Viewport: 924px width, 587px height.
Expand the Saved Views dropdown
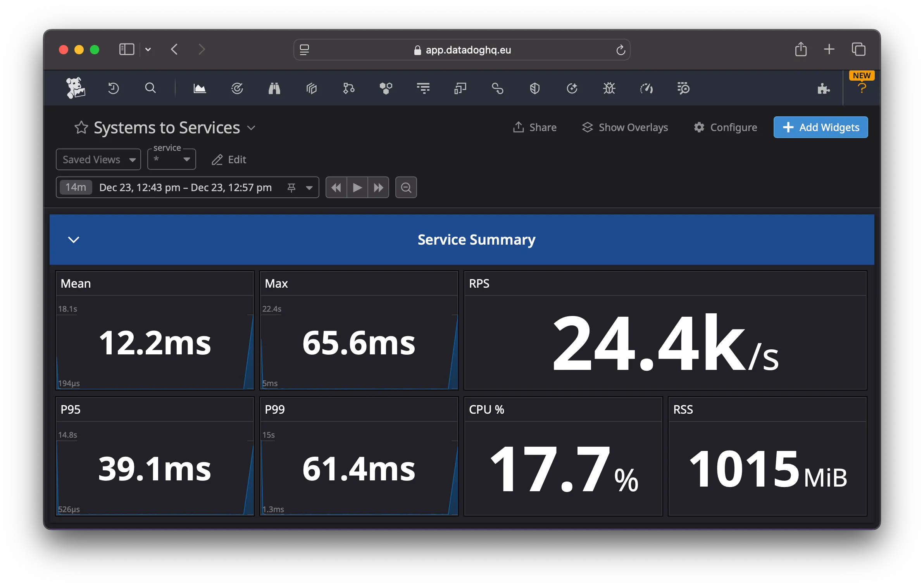click(98, 159)
